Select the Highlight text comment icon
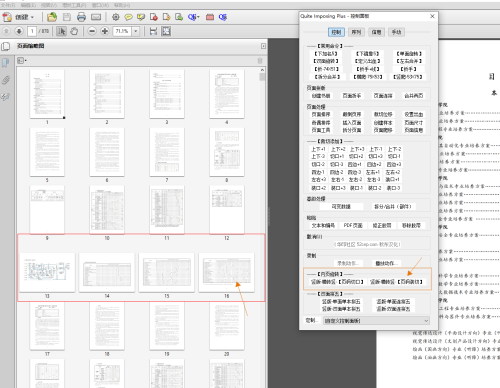The image size is (500, 388). pyautogui.click(x=141, y=17)
